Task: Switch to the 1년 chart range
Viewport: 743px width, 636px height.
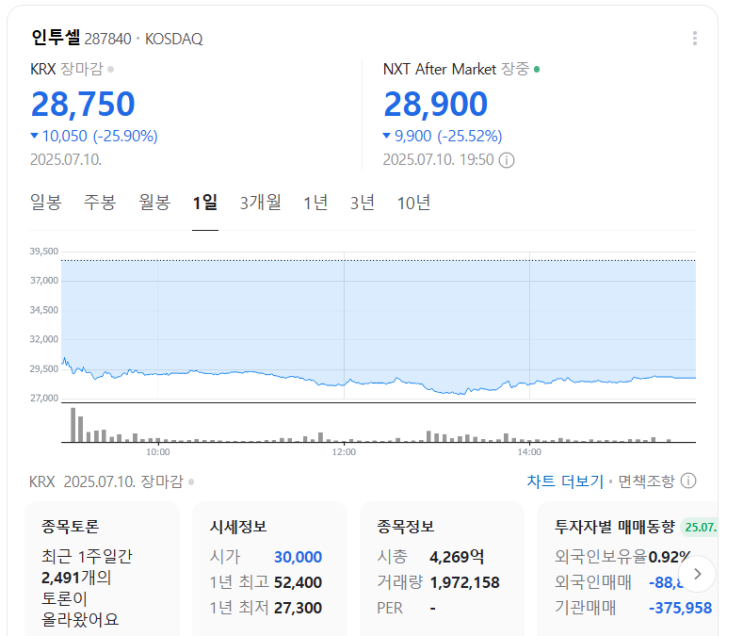Action: pos(316,203)
